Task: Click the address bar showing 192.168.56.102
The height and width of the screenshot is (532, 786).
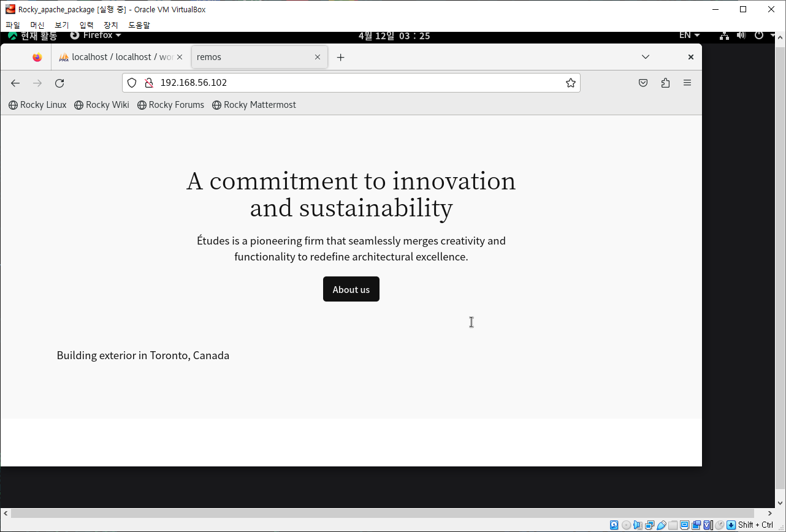Action: (351, 83)
